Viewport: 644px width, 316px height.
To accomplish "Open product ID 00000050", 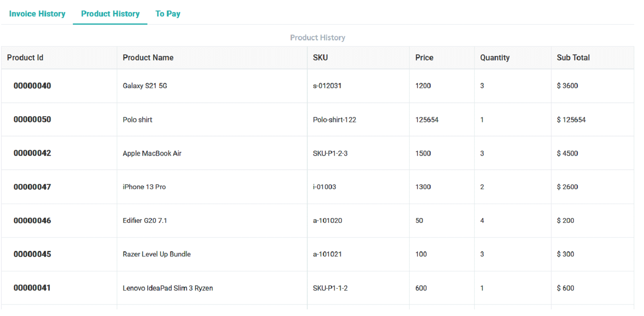I will 32,119.
